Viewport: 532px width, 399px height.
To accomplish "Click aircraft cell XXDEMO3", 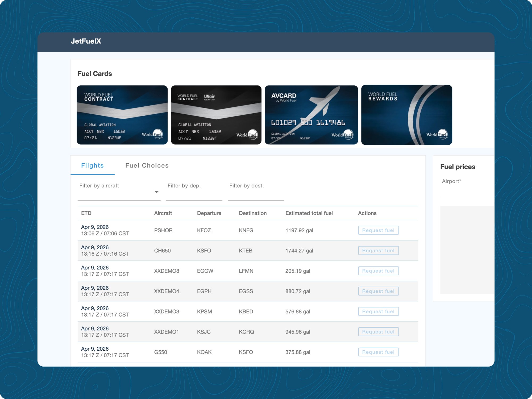I will coord(167,311).
